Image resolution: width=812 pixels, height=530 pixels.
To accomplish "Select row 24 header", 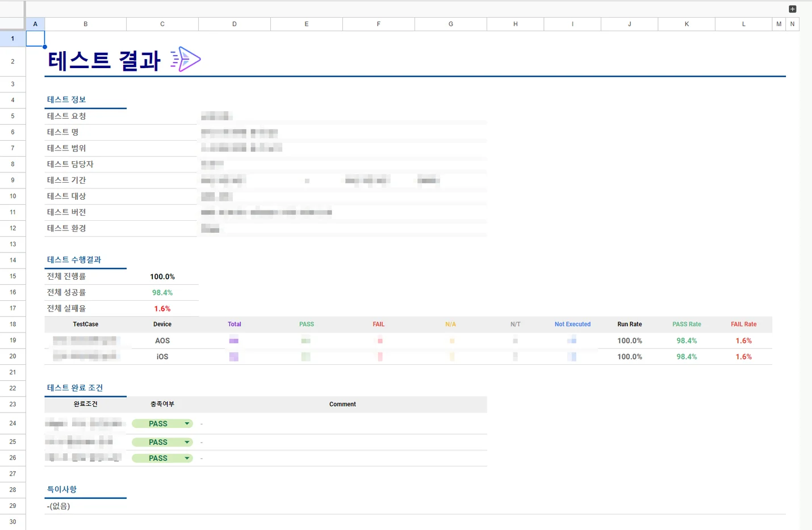I will (x=12, y=423).
